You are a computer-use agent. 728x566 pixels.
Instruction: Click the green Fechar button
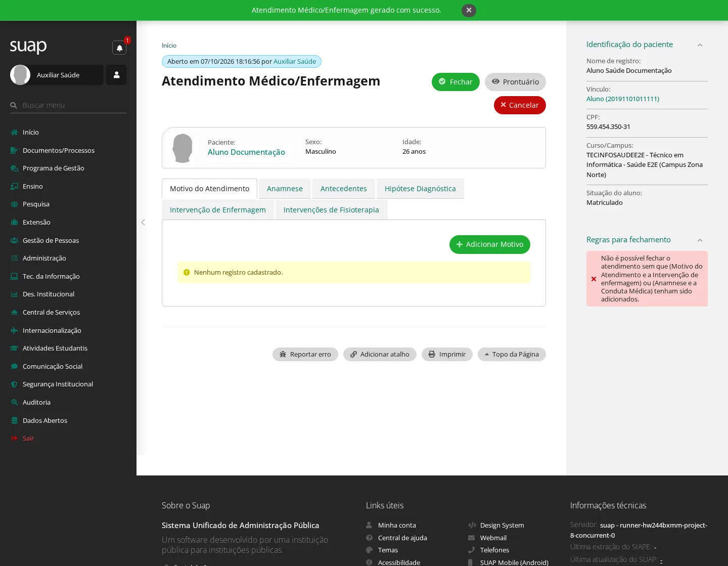pos(456,82)
